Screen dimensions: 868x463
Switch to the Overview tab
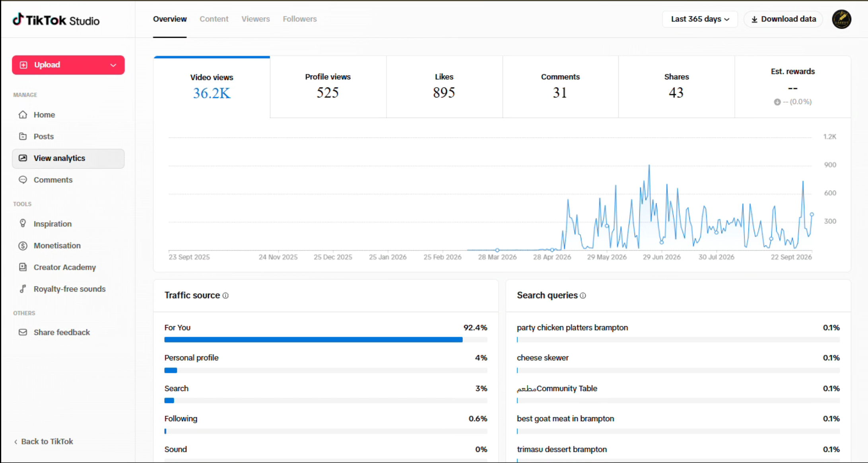point(170,19)
